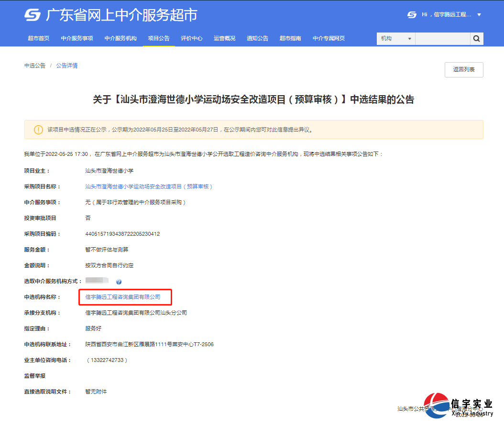
Task: Click the 中选公告 breadcrumb link
Action: click(34, 66)
